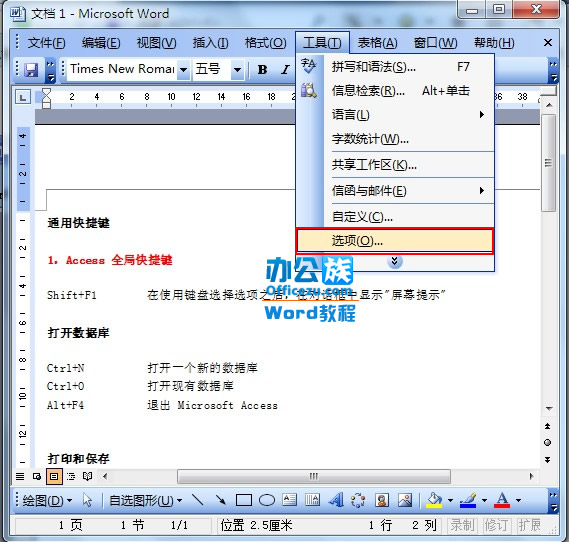This screenshot has height=542, width=569.
Task: Open the Font Color red A dropdown
Action: coord(519,501)
